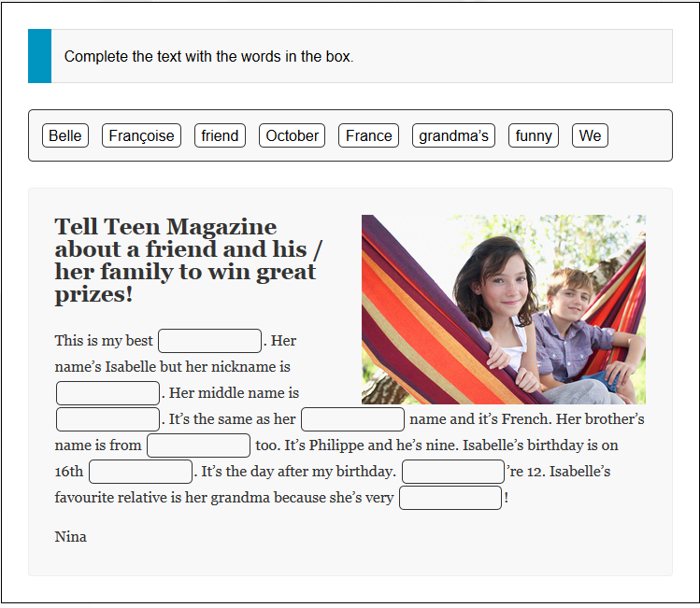Pick the 'Françoise' word chip
This screenshot has width=700, height=608.
tap(141, 135)
